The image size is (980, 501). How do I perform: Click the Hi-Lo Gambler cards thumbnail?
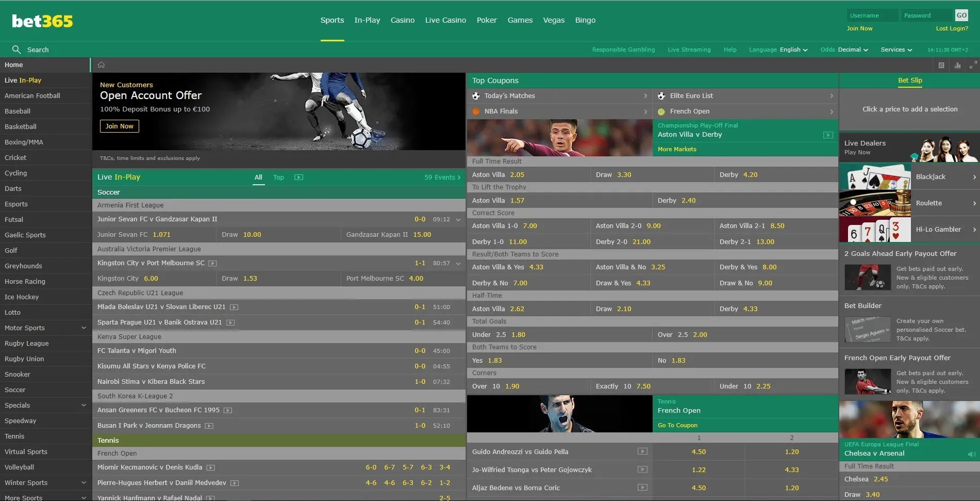click(x=875, y=230)
